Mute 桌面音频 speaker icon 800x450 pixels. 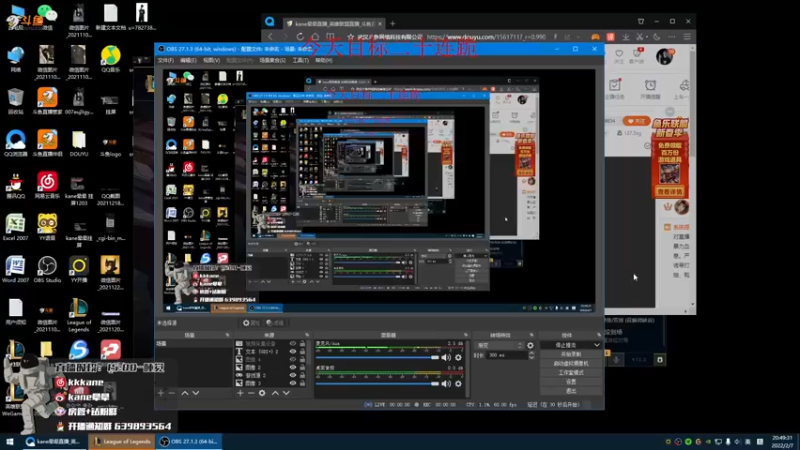[x=446, y=384]
